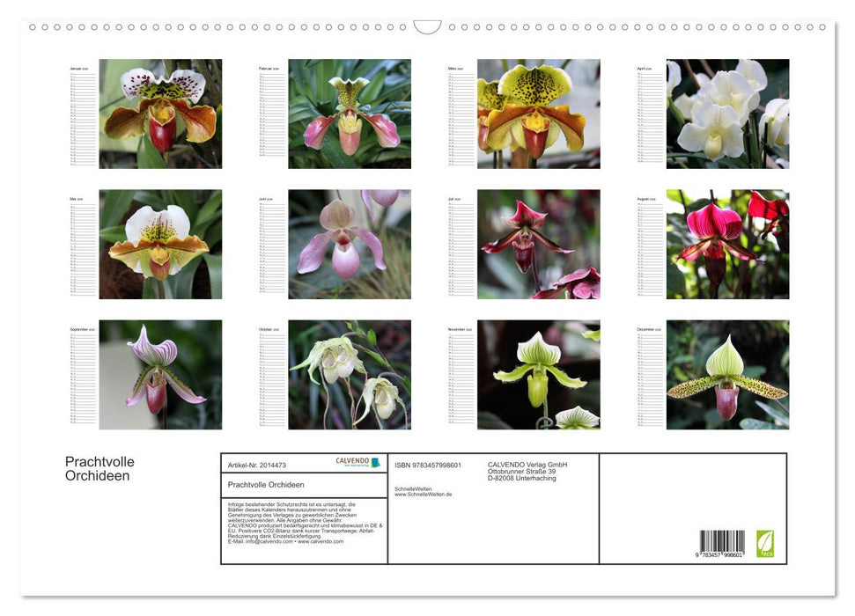The height and width of the screenshot is (616, 855).
Task: Click the ISBN 9783457998601 number
Action: [426, 465]
